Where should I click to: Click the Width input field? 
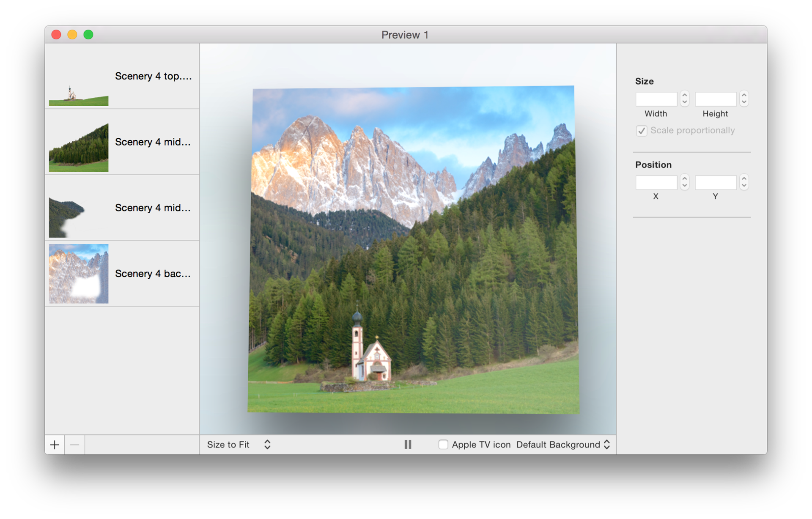tap(656, 99)
